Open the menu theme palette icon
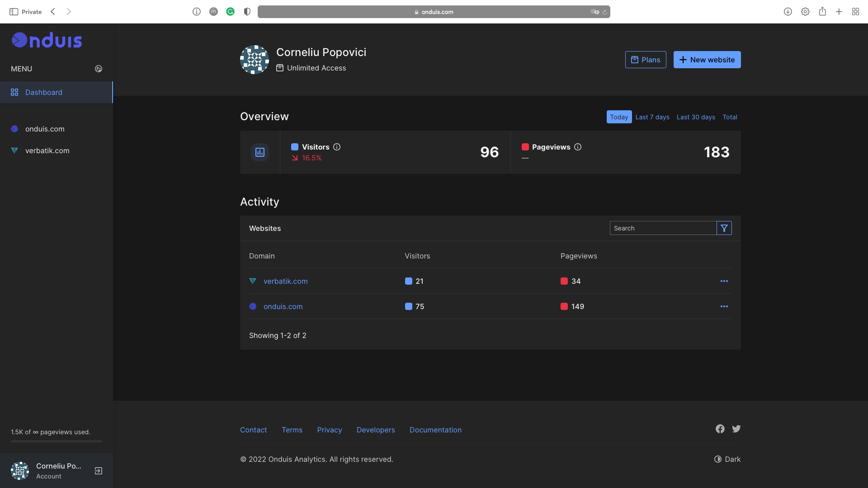868x488 pixels. [x=99, y=69]
